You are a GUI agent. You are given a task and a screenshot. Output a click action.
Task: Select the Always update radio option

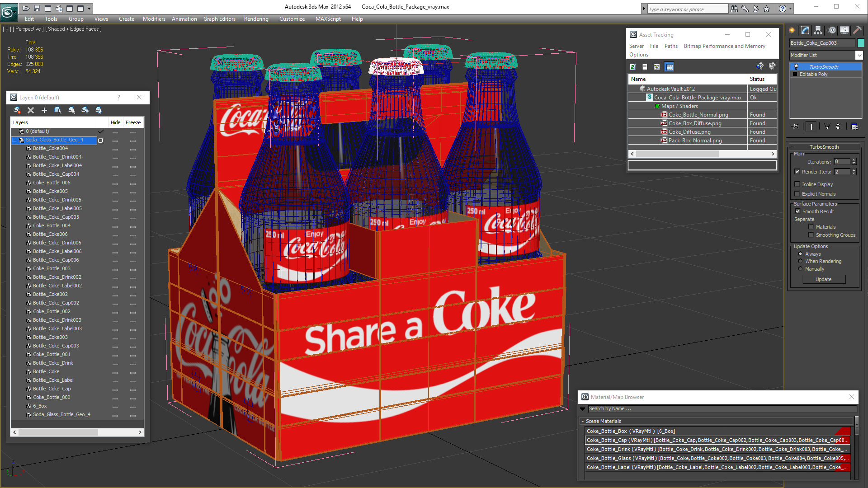point(800,254)
